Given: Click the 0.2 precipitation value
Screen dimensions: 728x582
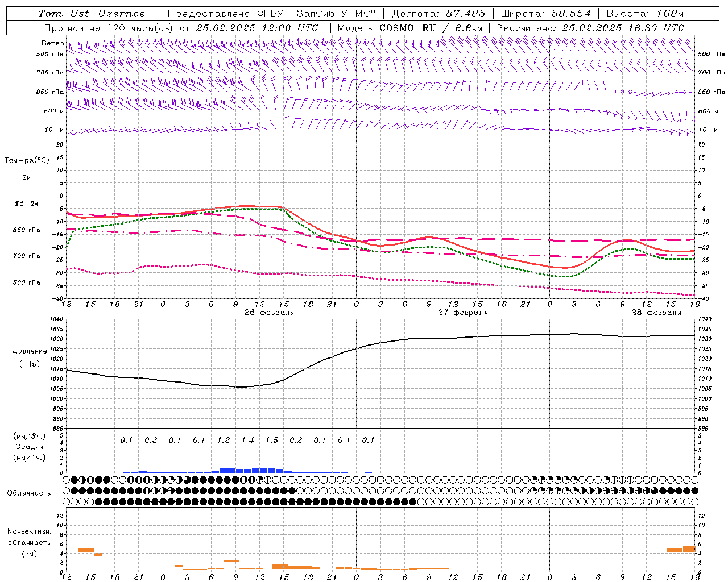Looking at the screenshot, I should tap(296, 440).
